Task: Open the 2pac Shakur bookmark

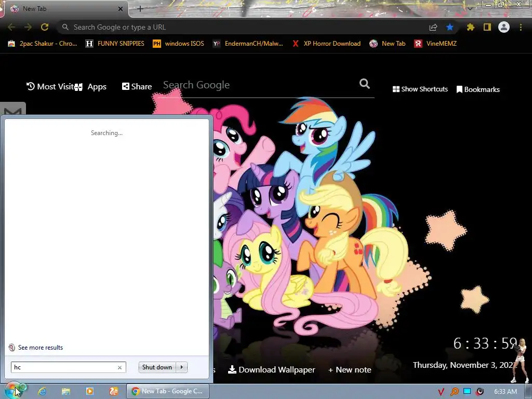Action: point(43,44)
